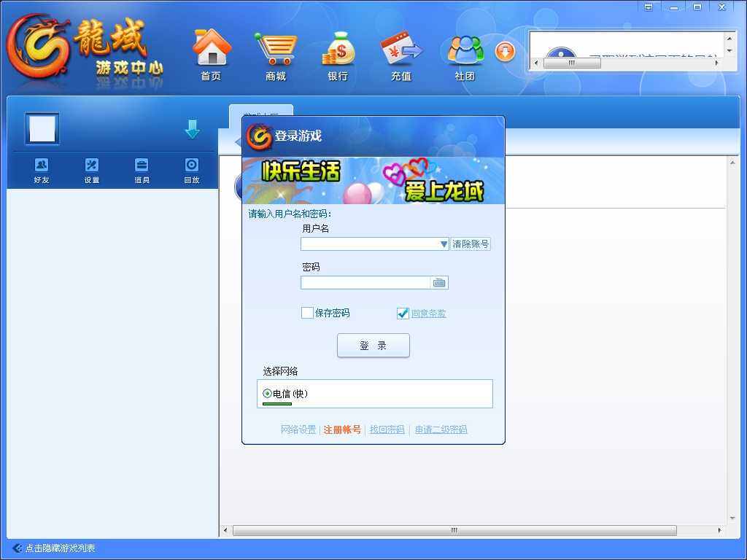Expand the 用户名 dropdown arrow
The image size is (747, 560).
444,244
